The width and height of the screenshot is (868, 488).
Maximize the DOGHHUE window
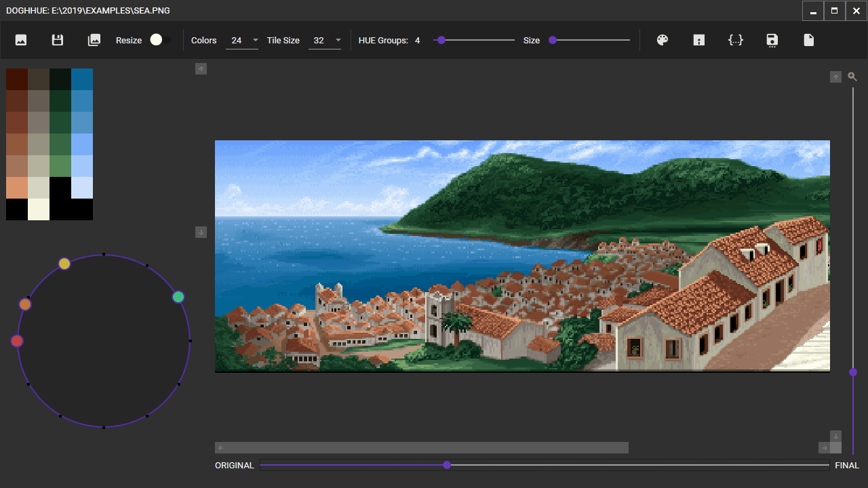coord(834,11)
